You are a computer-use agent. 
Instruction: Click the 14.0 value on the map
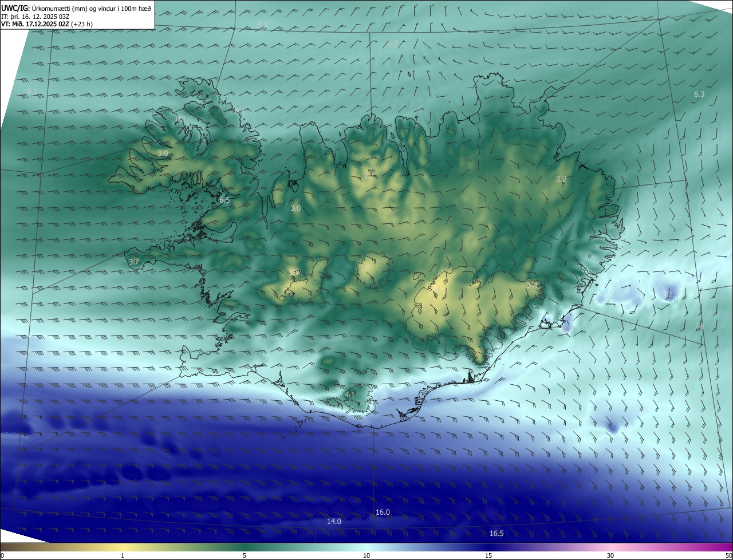point(334,521)
